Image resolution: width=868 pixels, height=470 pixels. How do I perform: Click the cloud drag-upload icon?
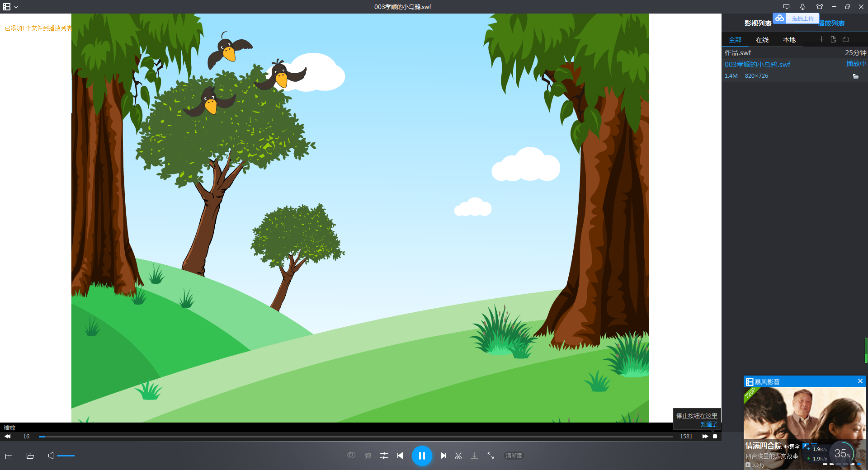779,18
